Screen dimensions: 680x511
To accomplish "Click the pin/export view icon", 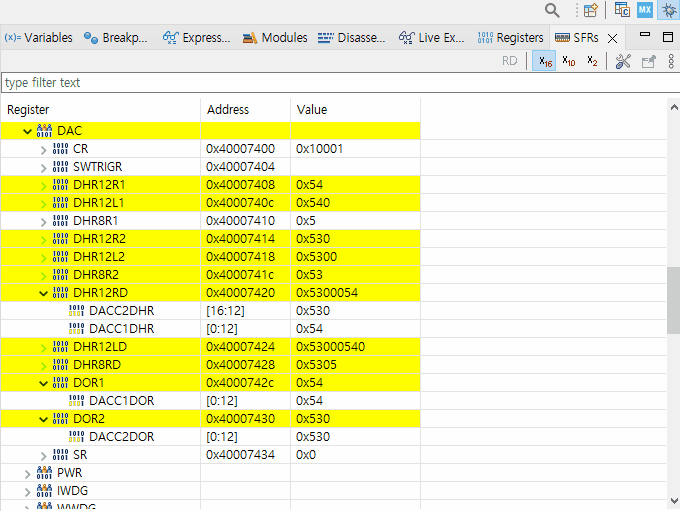I will (x=649, y=61).
